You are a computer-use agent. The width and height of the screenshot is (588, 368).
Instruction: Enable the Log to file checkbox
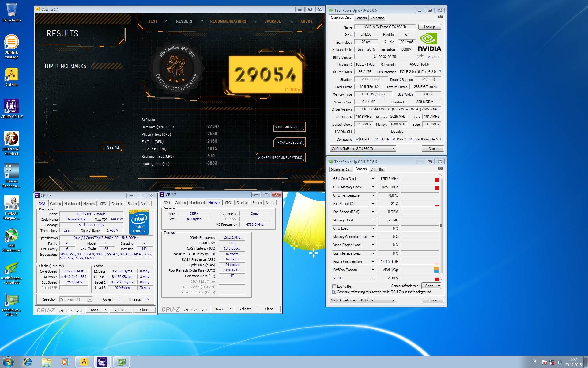[x=334, y=286]
